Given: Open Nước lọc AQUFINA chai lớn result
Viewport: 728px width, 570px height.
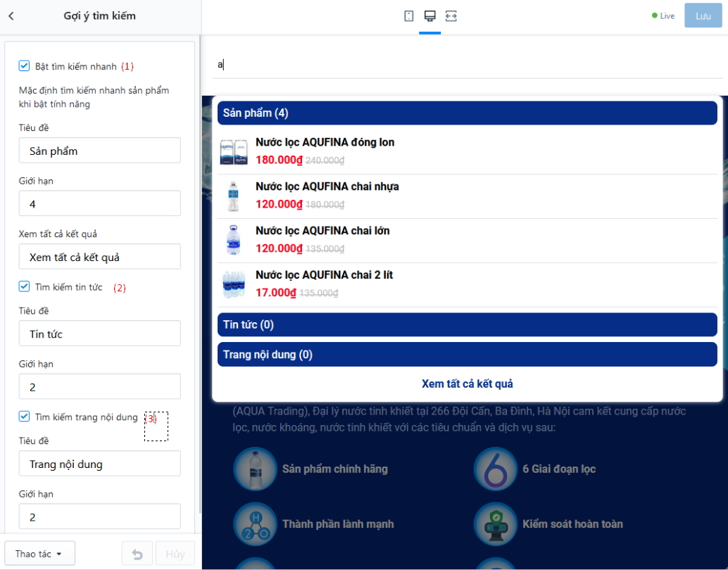Looking at the screenshot, I should (467, 241).
